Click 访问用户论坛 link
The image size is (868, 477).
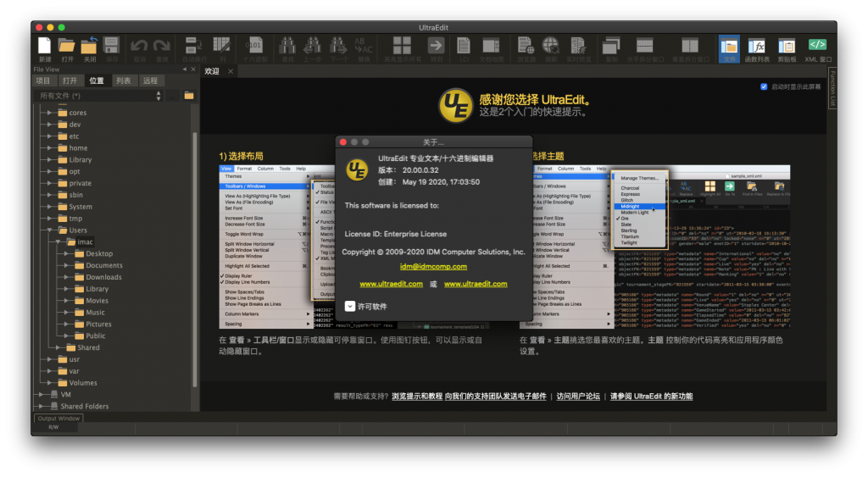click(578, 397)
